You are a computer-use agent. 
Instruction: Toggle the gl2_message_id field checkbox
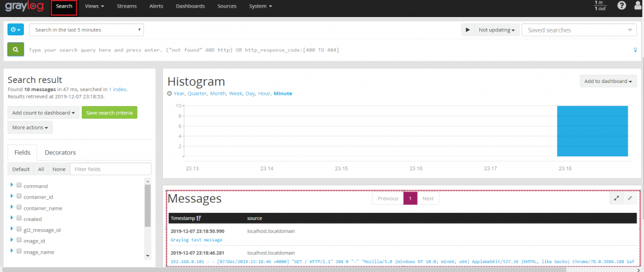click(x=19, y=229)
